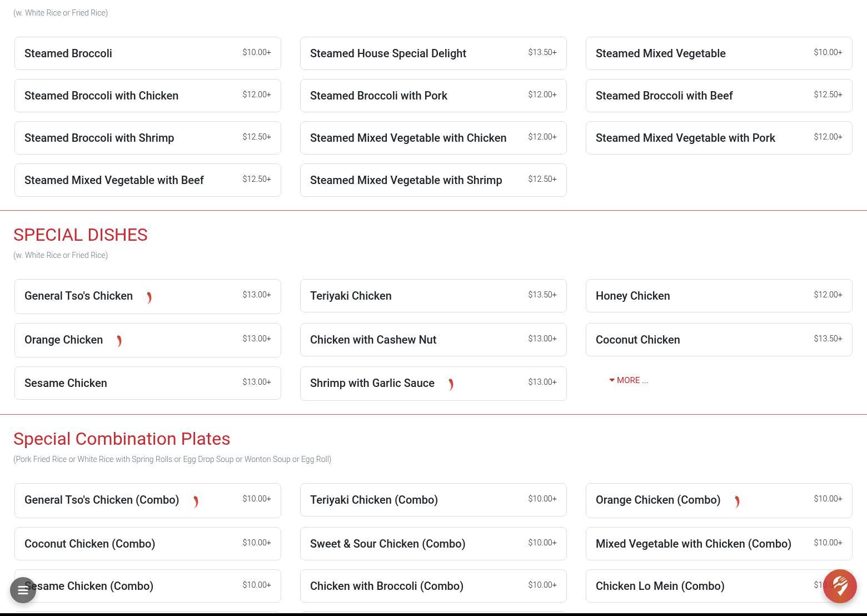Add Sweet & Sour Chicken (Combo)
The width and height of the screenshot is (867, 616).
tap(433, 544)
